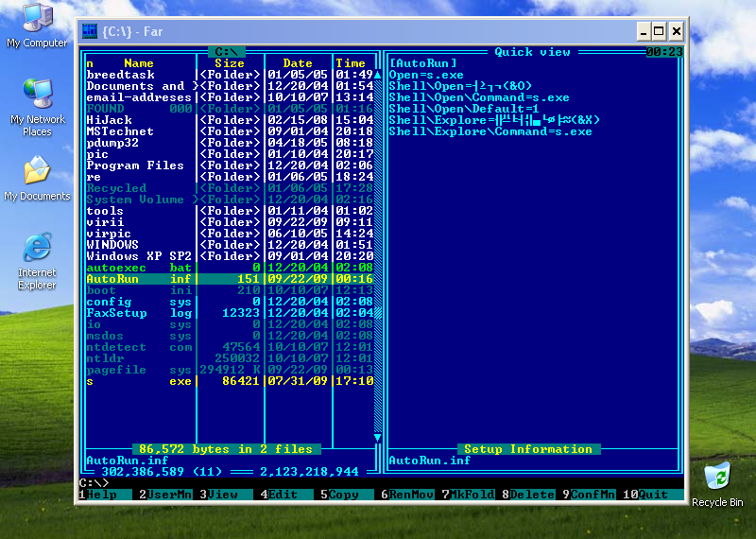Select the io sys file
This screenshot has height=539, width=756.
230,324
